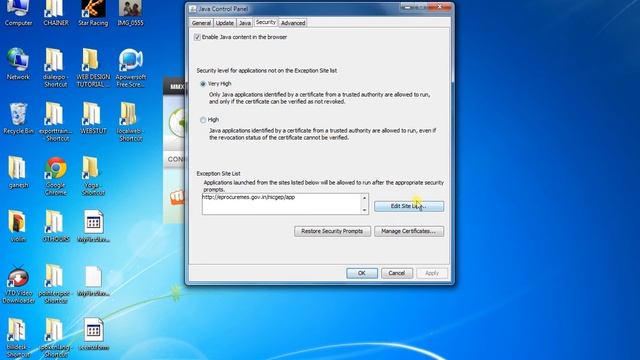
Task: Switch to the General tab
Action: point(201,23)
